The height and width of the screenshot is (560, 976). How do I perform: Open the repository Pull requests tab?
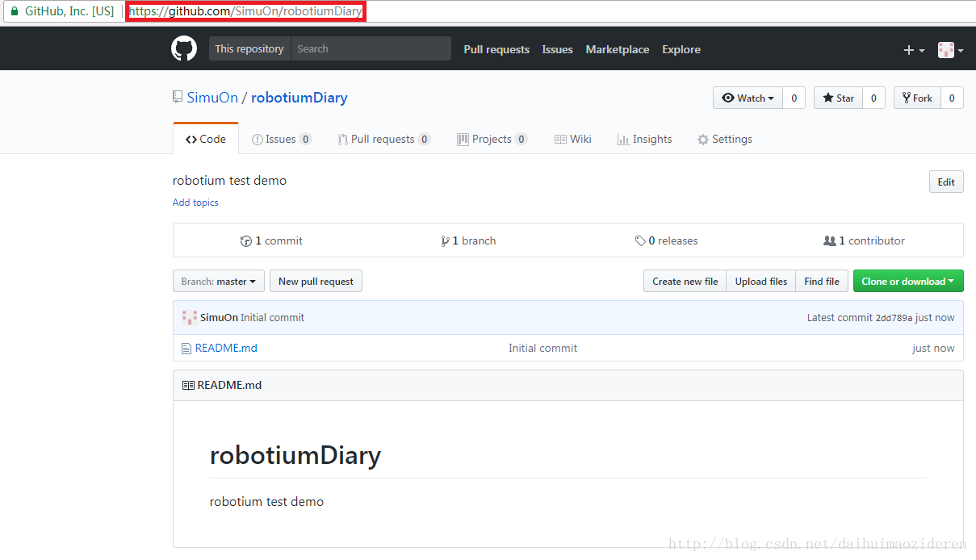tap(384, 139)
